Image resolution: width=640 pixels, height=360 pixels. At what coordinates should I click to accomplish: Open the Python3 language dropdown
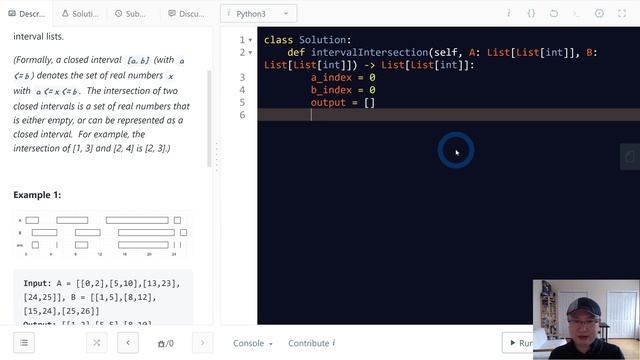point(258,14)
